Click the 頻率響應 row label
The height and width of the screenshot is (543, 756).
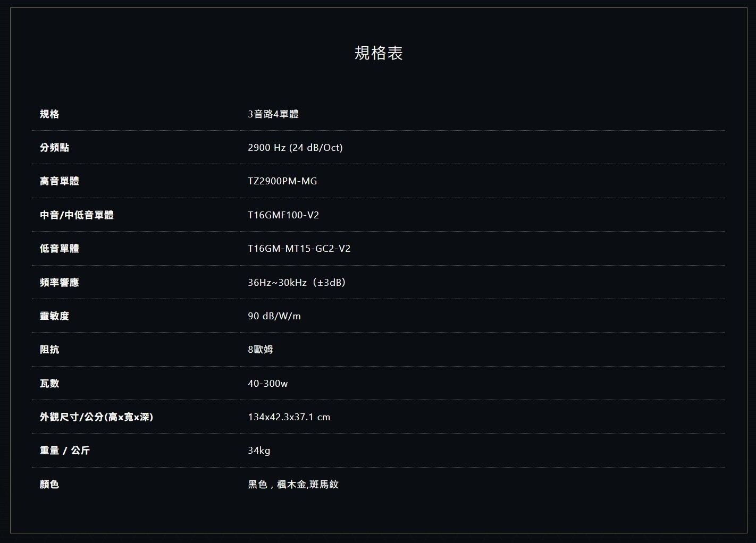(59, 283)
